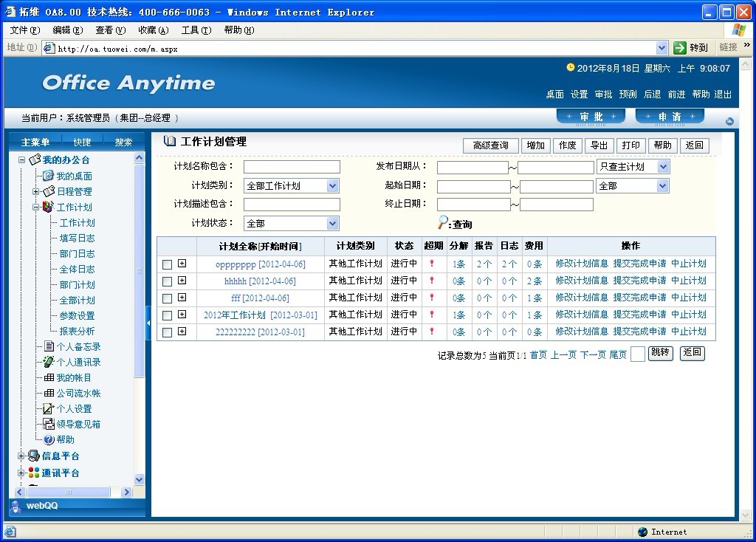This screenshot has width=756, height=542.
Task: Click the overdue exclamation mark for oppppppp
Action: 432,264
